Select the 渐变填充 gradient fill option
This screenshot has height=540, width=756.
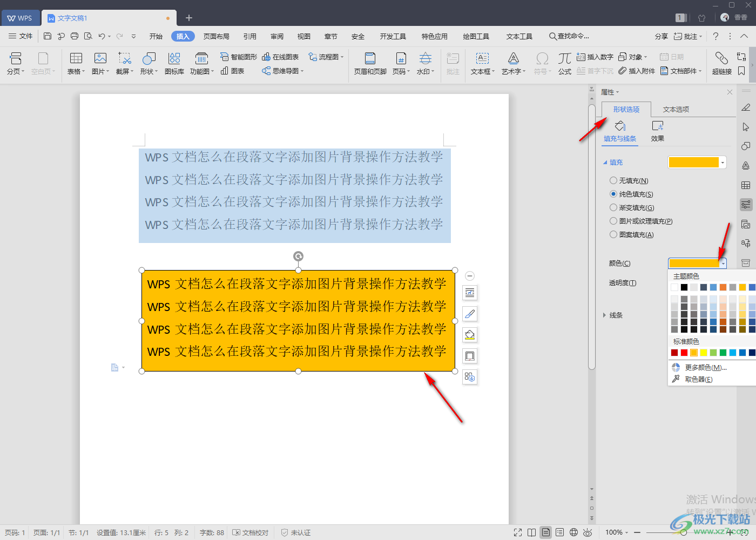[632, 207]
